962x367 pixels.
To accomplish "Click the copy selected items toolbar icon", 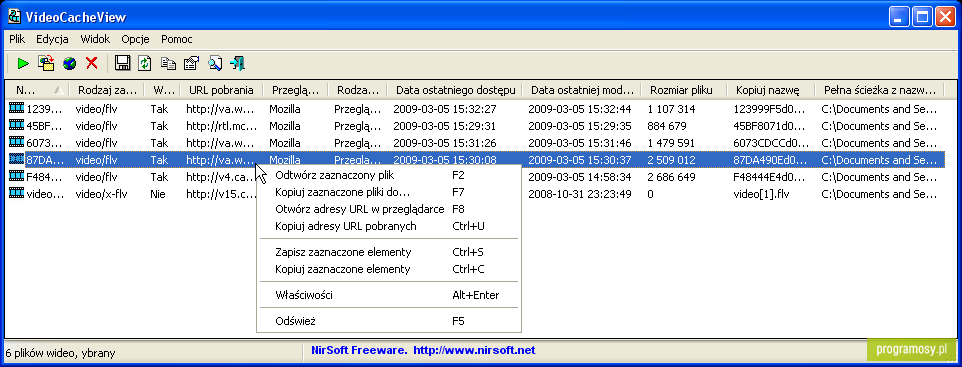I will 167,63.
